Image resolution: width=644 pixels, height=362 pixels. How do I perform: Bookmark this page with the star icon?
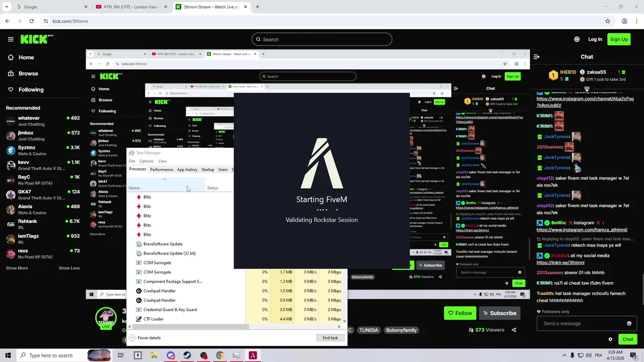pos(608,21)
